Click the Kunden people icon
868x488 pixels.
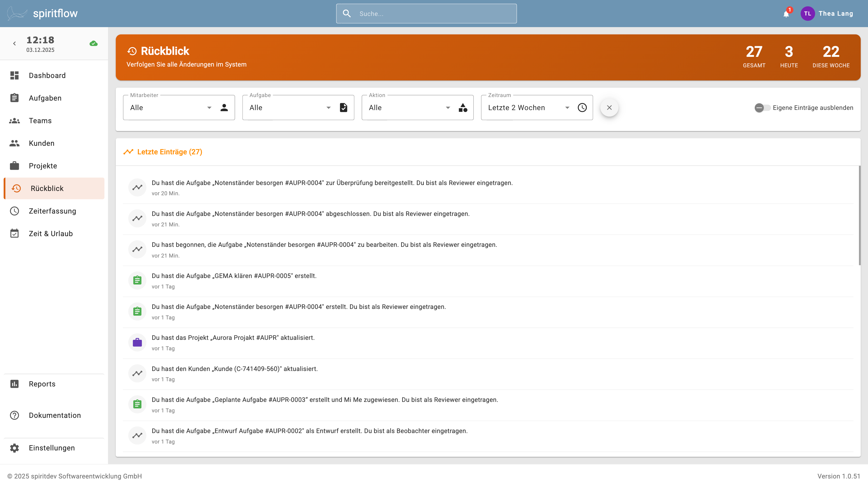pyautogui.click(x=15, y=143)
